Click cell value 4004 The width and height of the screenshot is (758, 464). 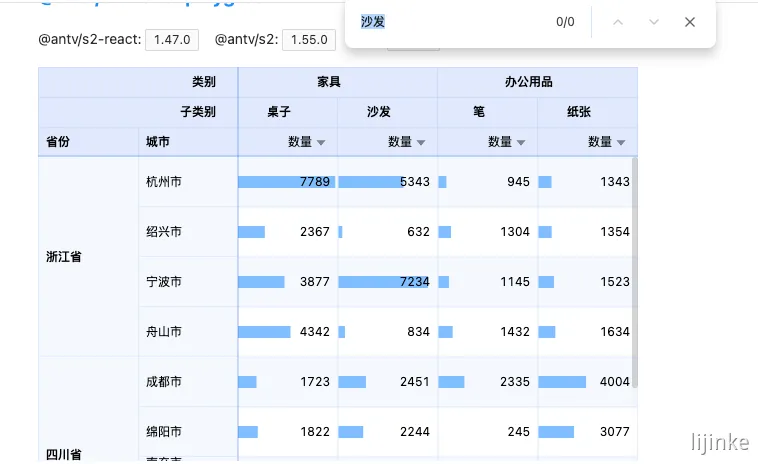(x=615, y=382)
